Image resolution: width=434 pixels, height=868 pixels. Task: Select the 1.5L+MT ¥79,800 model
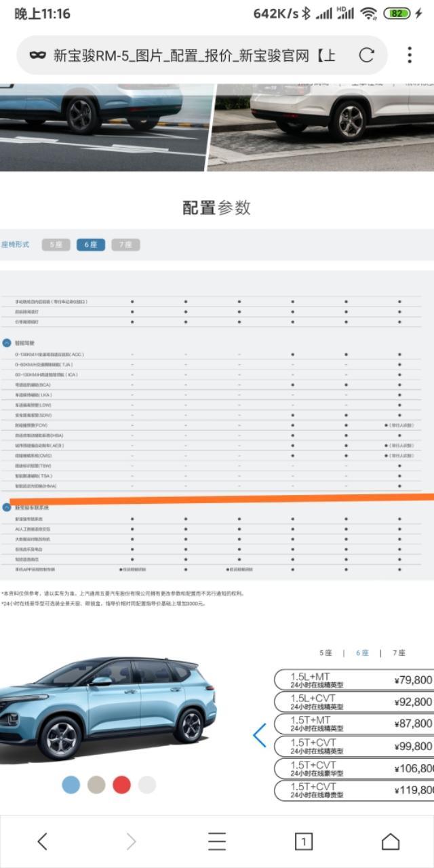coord(354,680)
